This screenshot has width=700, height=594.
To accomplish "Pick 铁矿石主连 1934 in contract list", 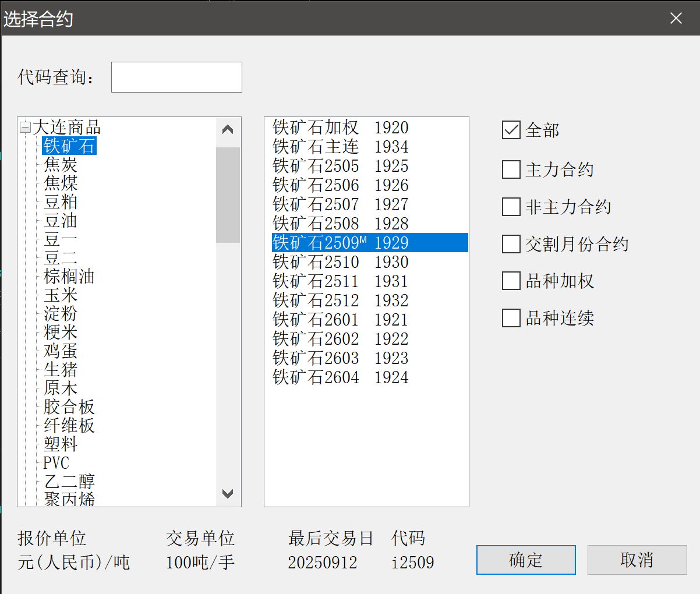I will pyautogui.click(x=340, y=147).
